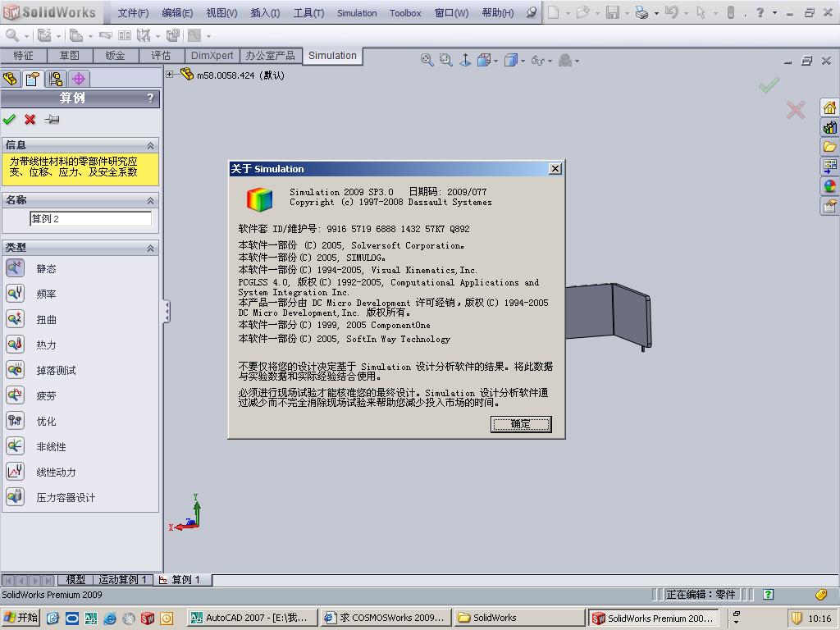Open Design Library in task pane
The width and height of the screenshot is (840, 630).
(829, 127)
